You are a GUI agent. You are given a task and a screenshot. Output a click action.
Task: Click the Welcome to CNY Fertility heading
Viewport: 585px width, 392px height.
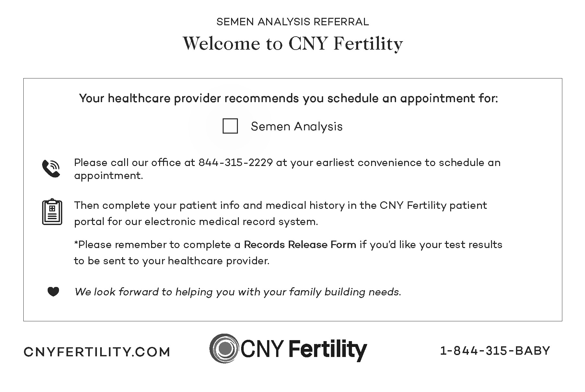293,43
